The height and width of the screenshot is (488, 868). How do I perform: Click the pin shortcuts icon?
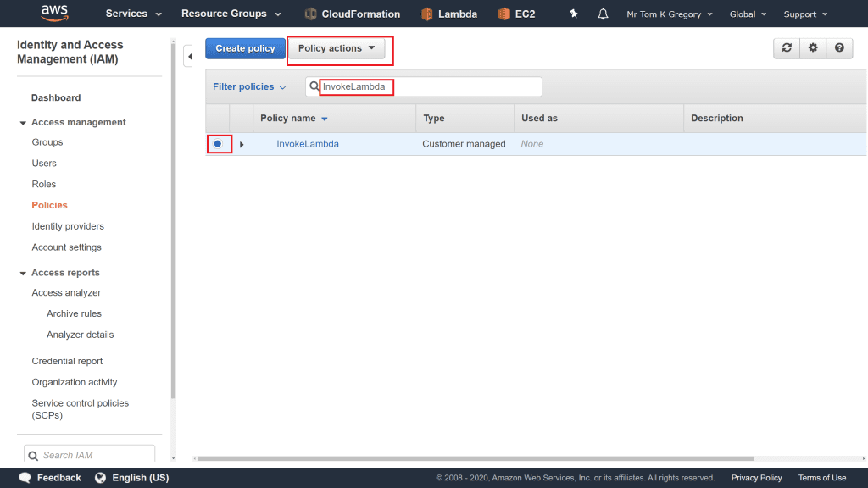[574, 14]
